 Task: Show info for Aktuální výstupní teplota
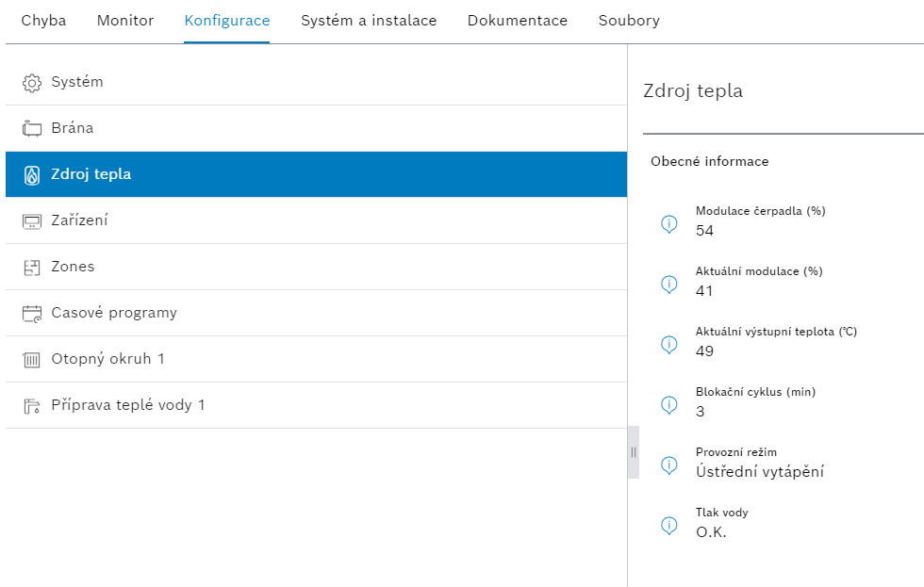pos(668,345)
